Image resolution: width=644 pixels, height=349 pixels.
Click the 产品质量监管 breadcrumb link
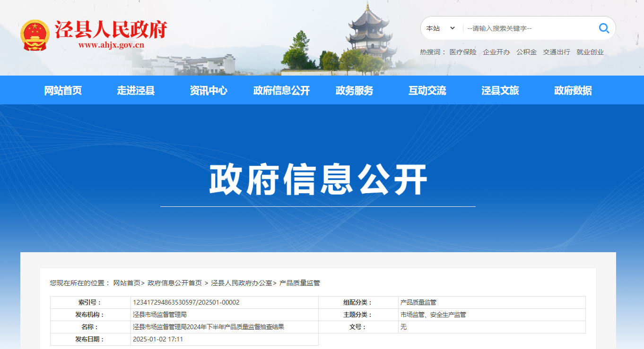(x=299, y=283)
